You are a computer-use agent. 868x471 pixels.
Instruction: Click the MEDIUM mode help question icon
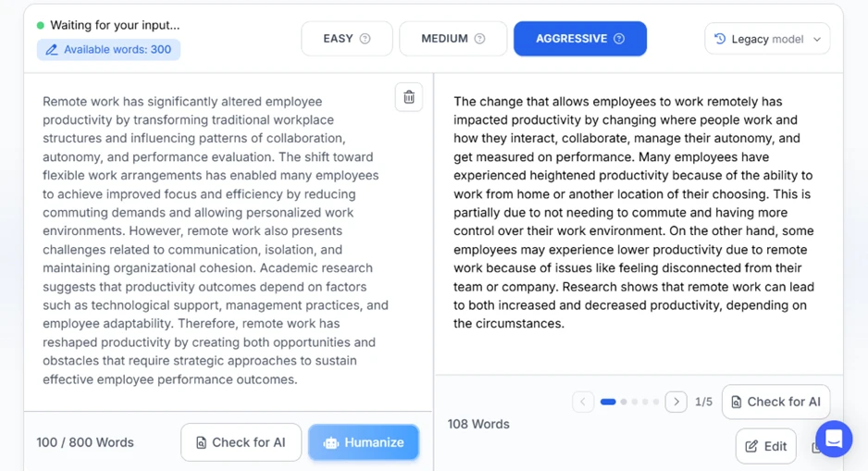coord(480,39)
